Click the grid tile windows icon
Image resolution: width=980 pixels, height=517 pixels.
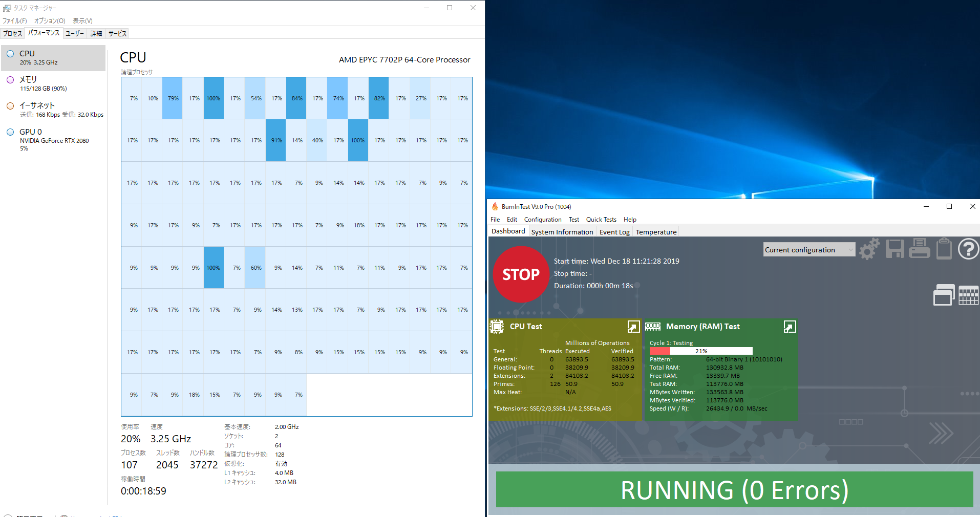968,296
